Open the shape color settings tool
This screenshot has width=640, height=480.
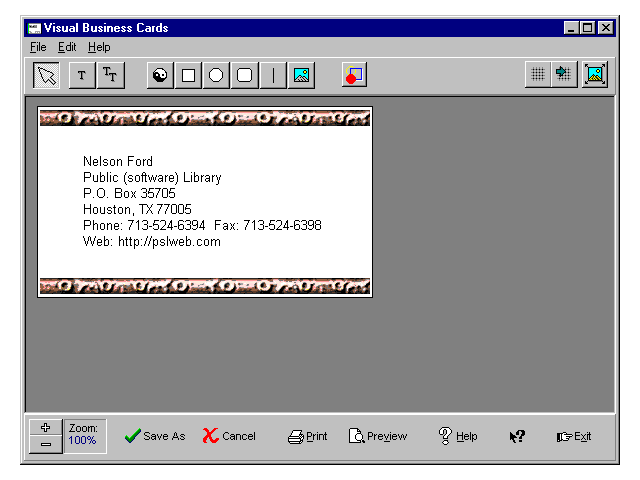[x=354, y=76]
